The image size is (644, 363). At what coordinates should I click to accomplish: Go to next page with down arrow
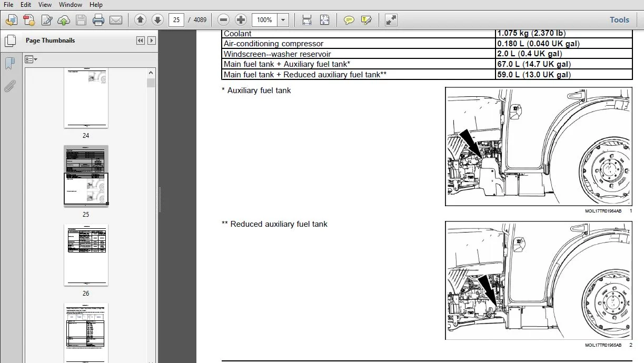[x=157, y=20]
